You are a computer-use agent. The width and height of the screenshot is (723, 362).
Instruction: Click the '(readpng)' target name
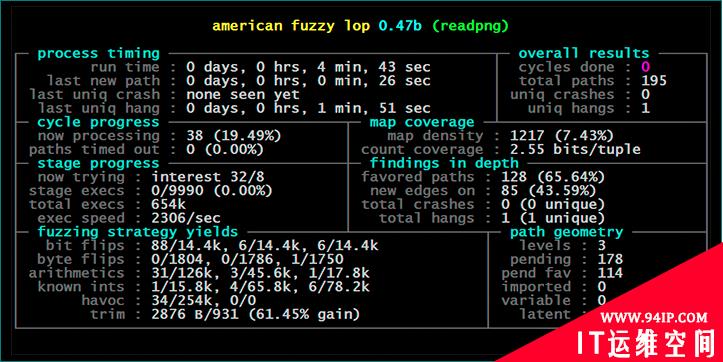(470, 26)
